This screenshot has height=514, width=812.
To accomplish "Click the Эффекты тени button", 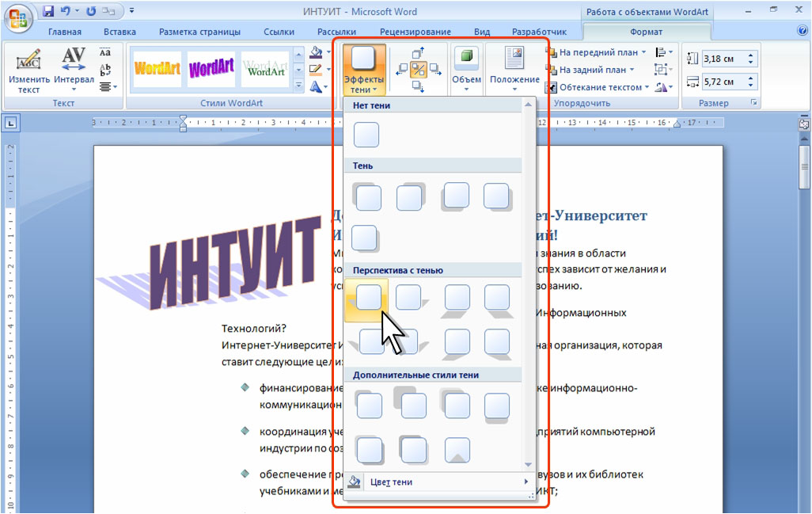I will pos(363,70).
